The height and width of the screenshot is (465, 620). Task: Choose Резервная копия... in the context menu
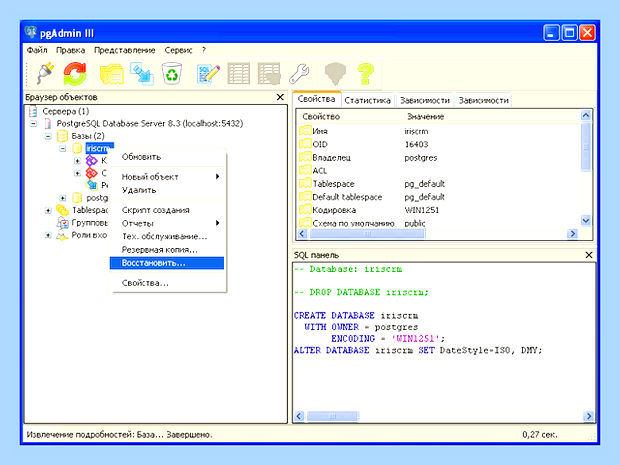click(166, 250)
